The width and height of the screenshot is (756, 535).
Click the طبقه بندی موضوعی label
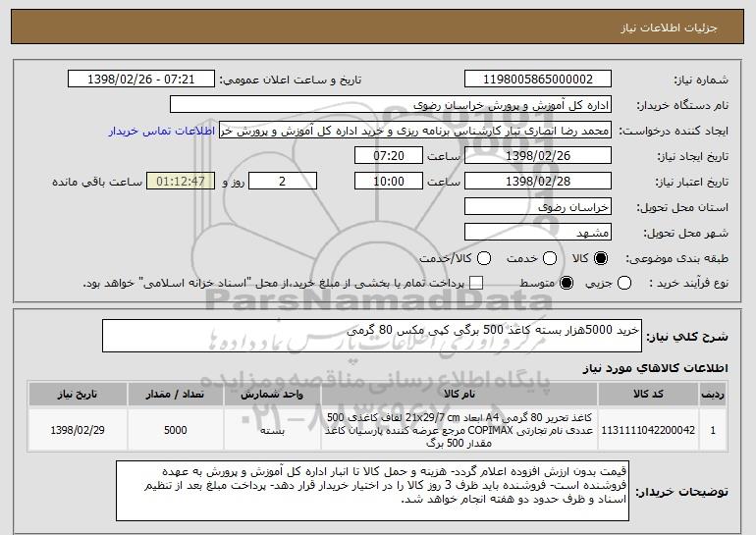tap(676, 259)
